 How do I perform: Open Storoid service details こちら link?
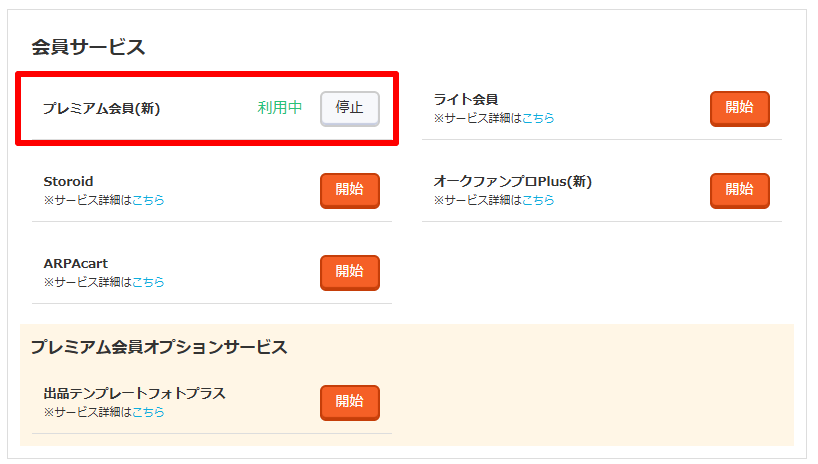click(x=148, y=200)
